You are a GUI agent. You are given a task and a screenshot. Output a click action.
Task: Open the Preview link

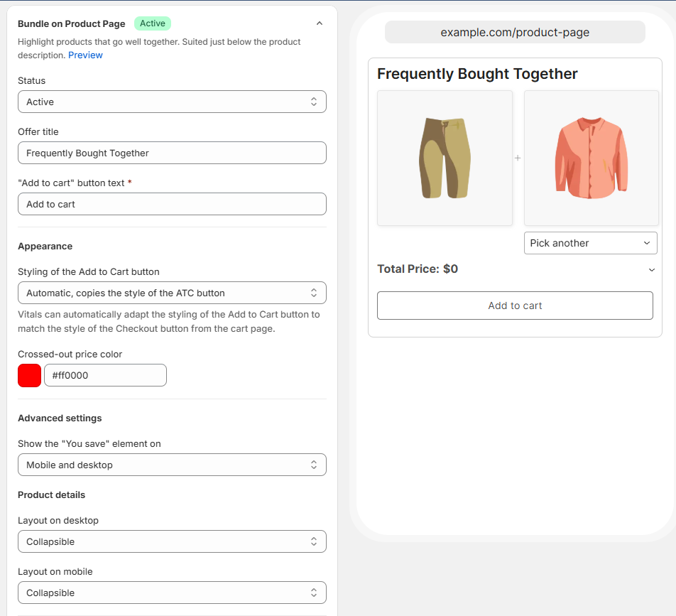coord(85,55)
